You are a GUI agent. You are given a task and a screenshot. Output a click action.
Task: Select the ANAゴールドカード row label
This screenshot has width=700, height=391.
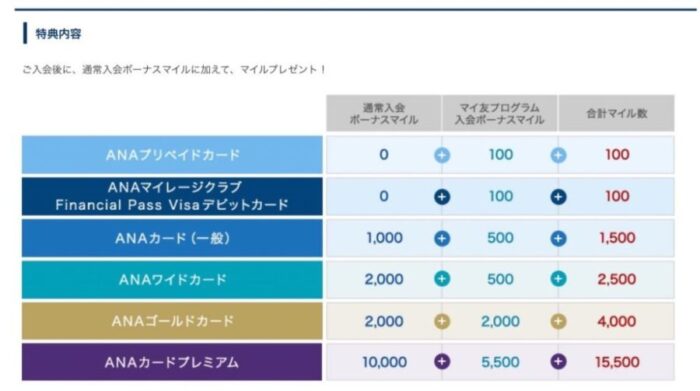[x=172, y=321]
